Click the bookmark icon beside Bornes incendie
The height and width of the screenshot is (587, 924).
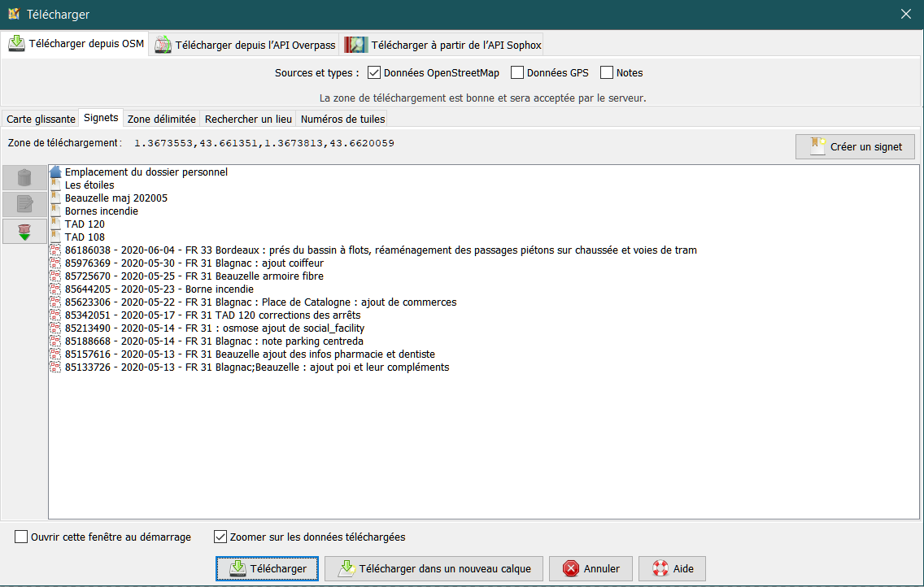tap(55, 211)
